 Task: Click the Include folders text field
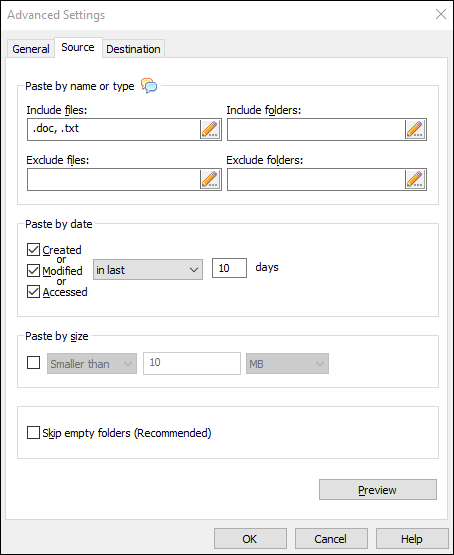pos(316,129)
